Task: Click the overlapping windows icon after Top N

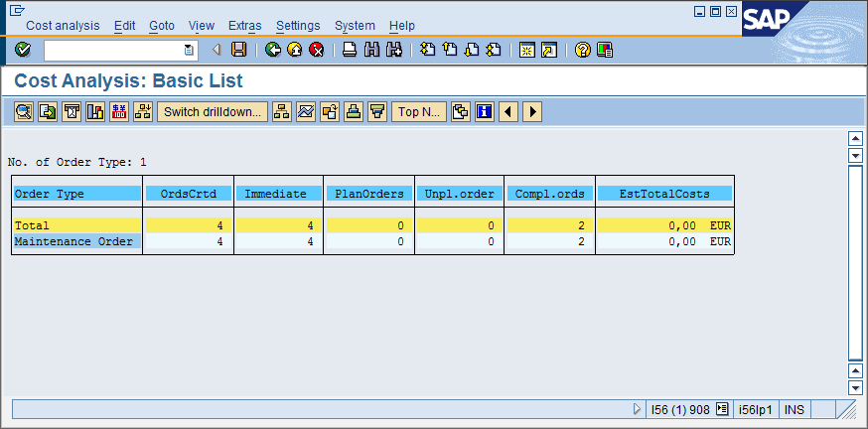Action: point(461,112)
